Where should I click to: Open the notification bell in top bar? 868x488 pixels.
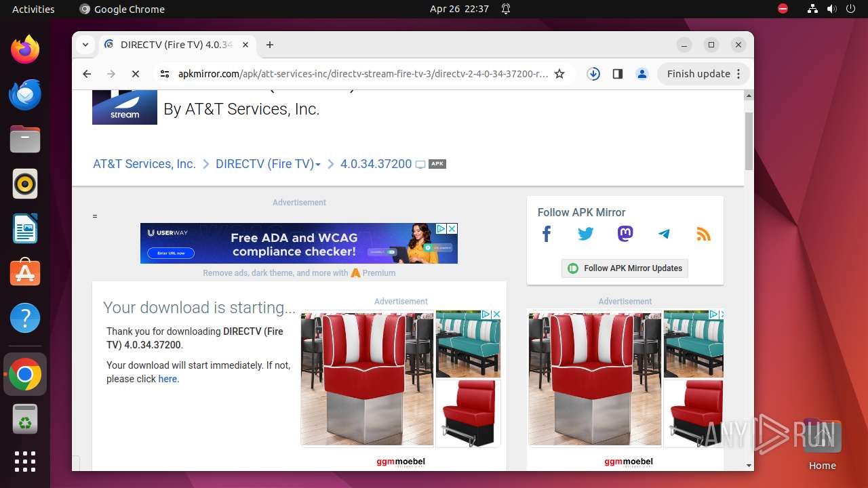[506, 9]
